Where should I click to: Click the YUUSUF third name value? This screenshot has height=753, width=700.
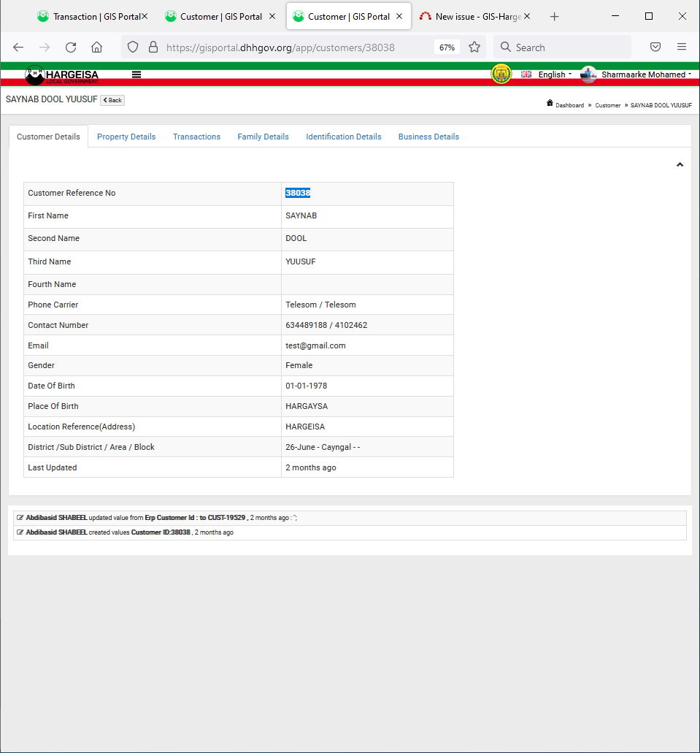[301, 261]
